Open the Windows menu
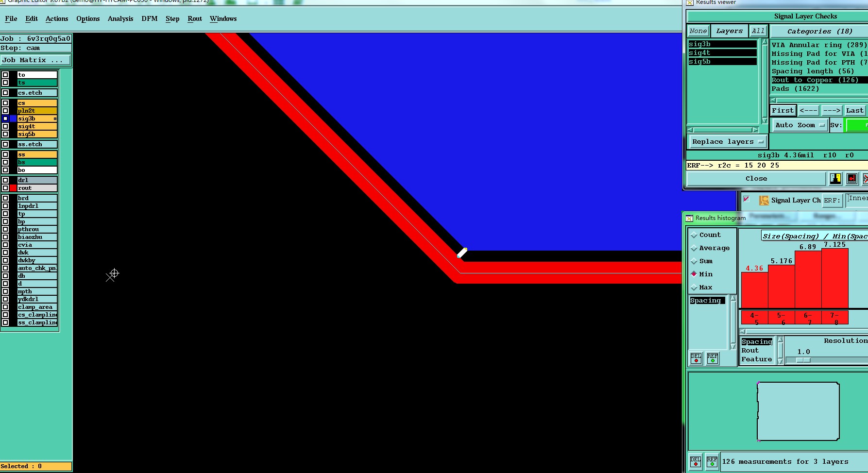The width and height of the screenshot is (868, 473). point(223,18)
